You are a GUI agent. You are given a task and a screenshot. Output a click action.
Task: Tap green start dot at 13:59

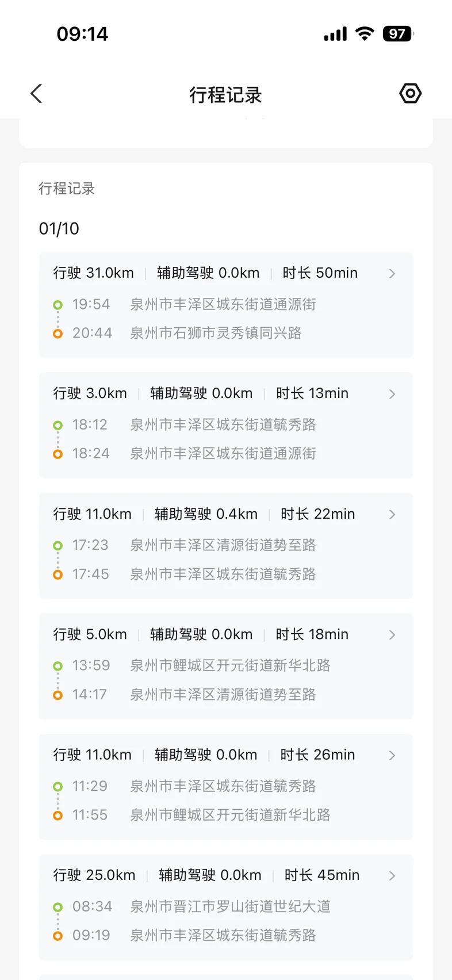tap(58, 666)
